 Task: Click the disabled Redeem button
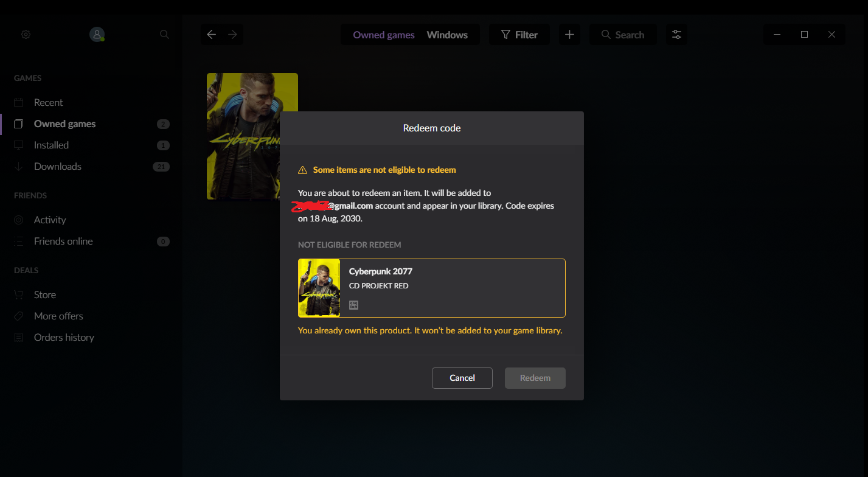pos(535,378)
